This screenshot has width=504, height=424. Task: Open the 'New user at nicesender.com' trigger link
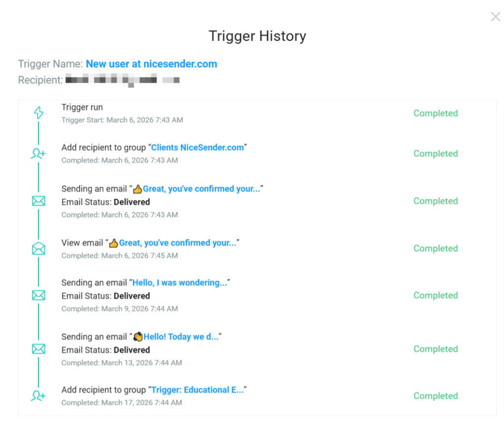pos(152,63)
